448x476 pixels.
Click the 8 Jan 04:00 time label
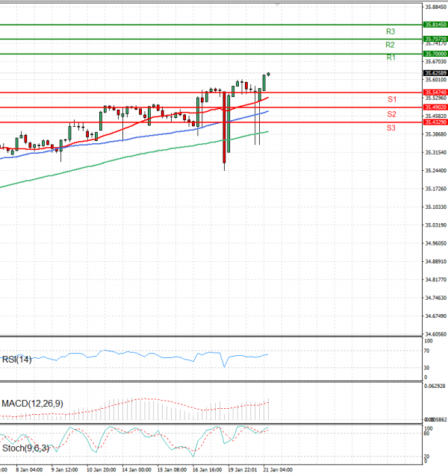click(x=29, y=469)
